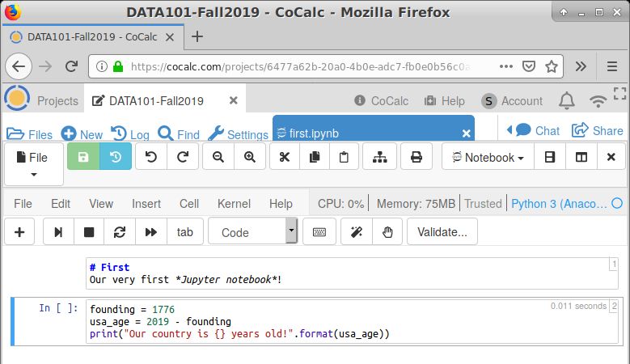Stop the kernel with square icon
The width and height of the screenshot is (630, 364).
pyautogui.click(x=89, y=232)
